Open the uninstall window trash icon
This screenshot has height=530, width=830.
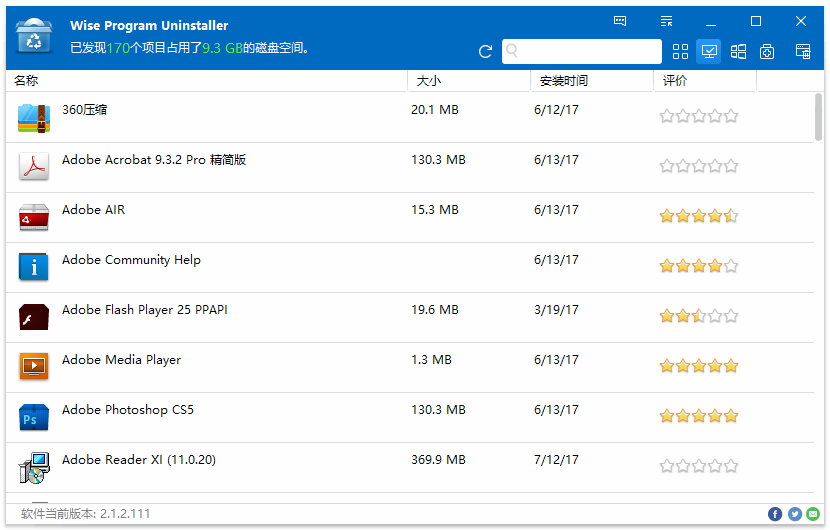802,52
